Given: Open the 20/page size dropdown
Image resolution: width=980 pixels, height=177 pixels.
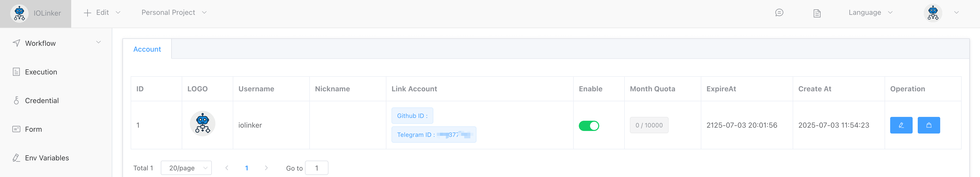Looking at the screenshot, I should click(186, 168).
